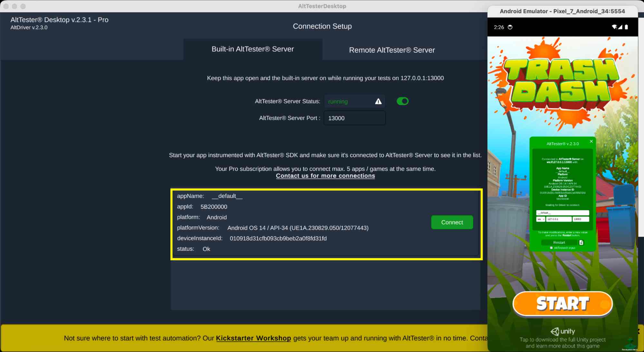Click the cell signal icon in emulator
The width and height of the screenshot is (644, 352).
[620, 27]
